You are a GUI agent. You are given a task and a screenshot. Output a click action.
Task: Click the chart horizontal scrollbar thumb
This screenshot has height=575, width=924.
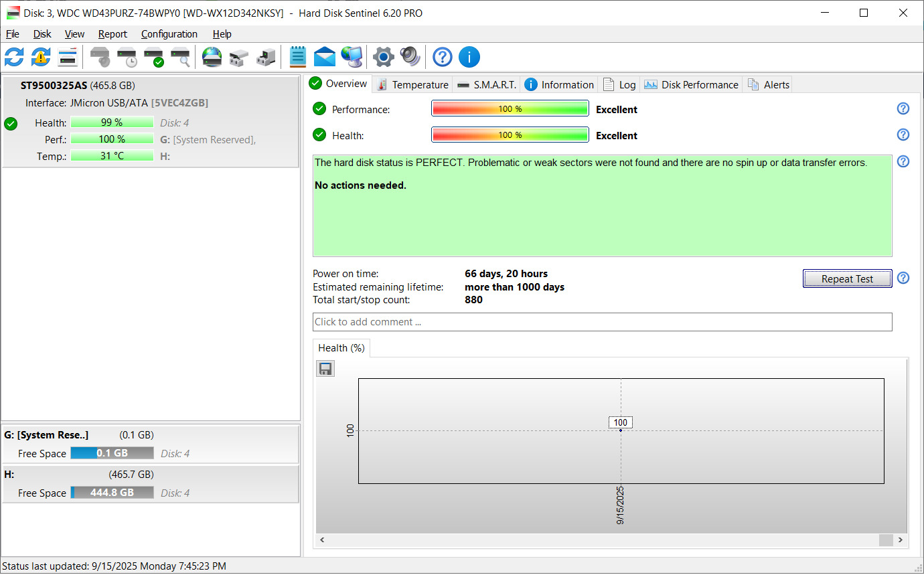point(886,540)
